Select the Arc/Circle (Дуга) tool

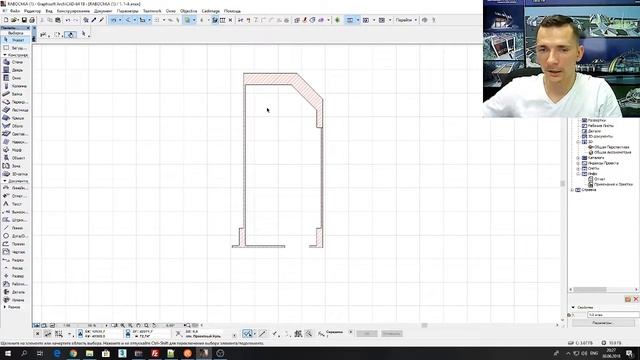click(x=15, y=236)
